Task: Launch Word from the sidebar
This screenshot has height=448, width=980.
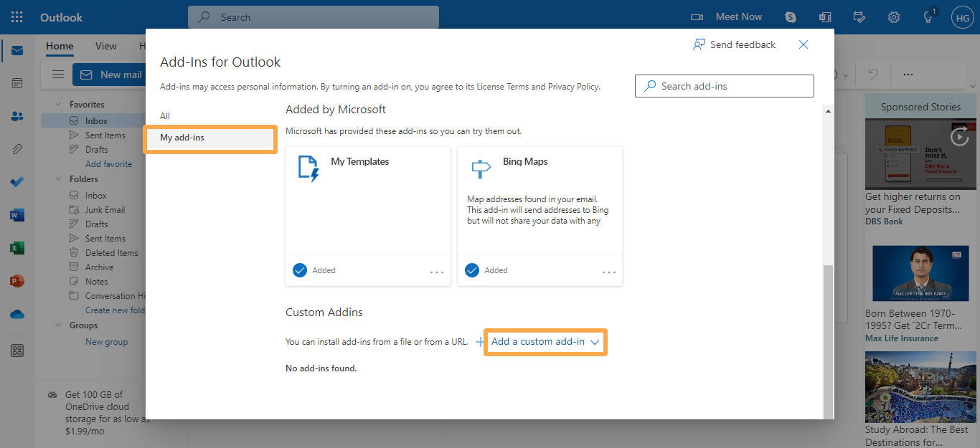Action: (17, 215)
